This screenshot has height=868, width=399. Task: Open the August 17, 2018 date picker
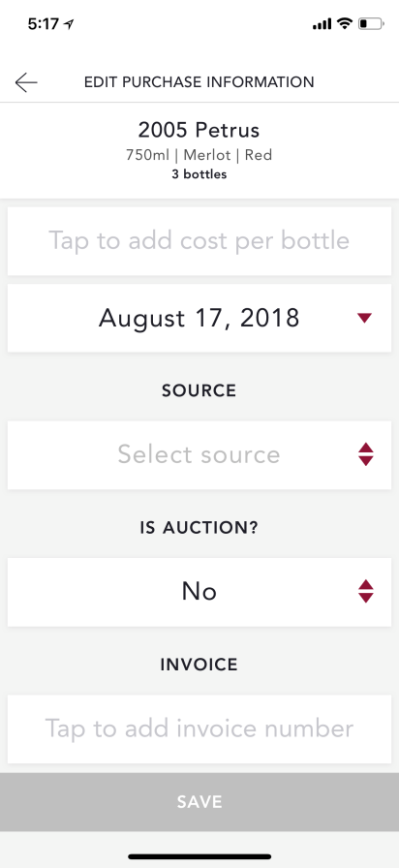[199, 318]
